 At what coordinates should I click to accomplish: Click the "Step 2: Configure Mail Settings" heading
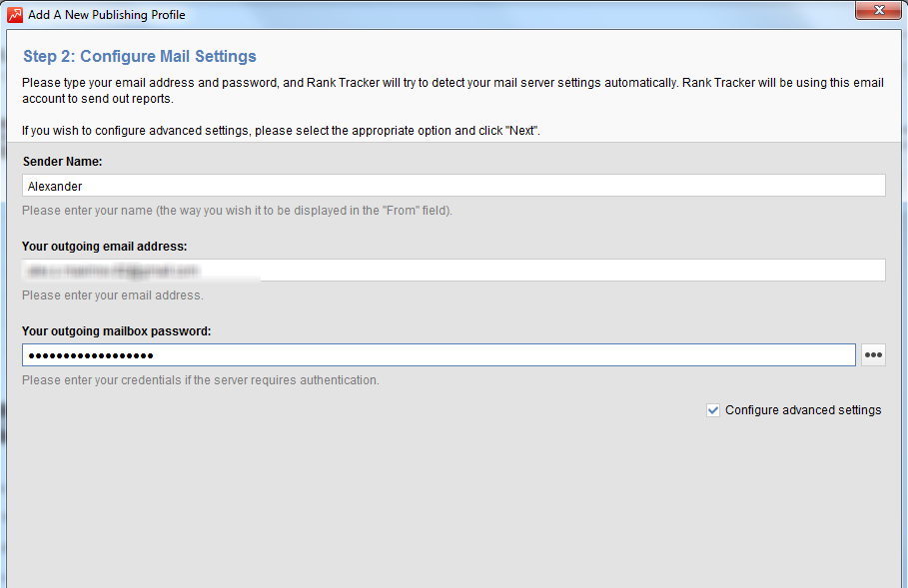(140, 56)
